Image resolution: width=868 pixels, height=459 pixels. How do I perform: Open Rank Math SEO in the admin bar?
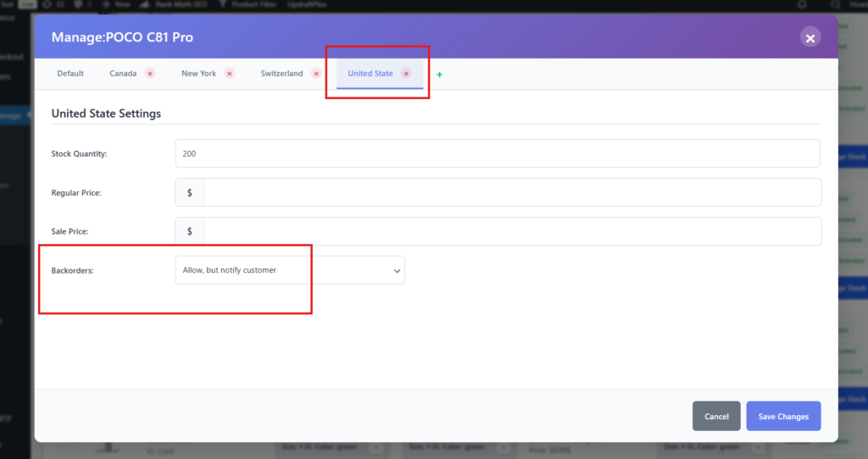(175, 4)
